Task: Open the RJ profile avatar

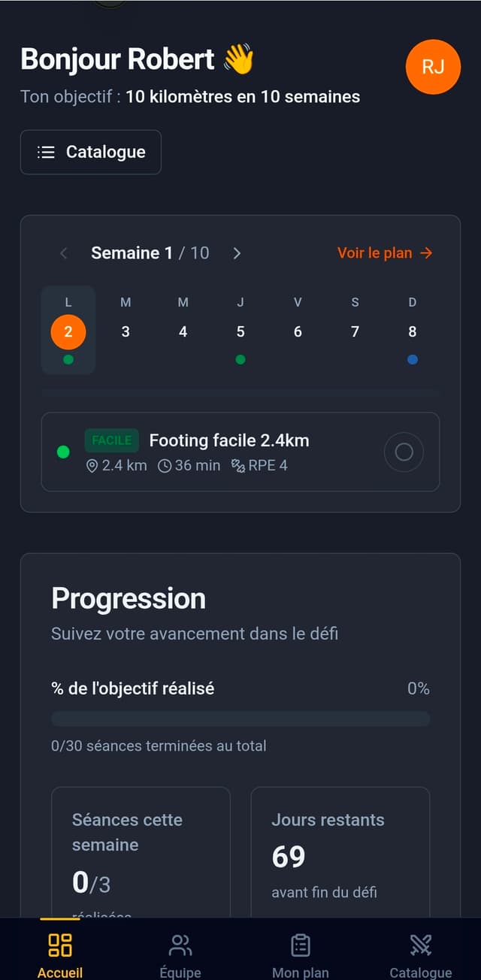Action: pyautogui.click(x=433, y=68)
